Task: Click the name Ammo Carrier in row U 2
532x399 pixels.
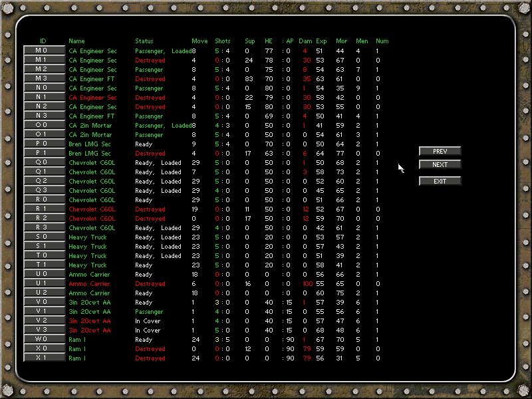Action: (89, 293)
